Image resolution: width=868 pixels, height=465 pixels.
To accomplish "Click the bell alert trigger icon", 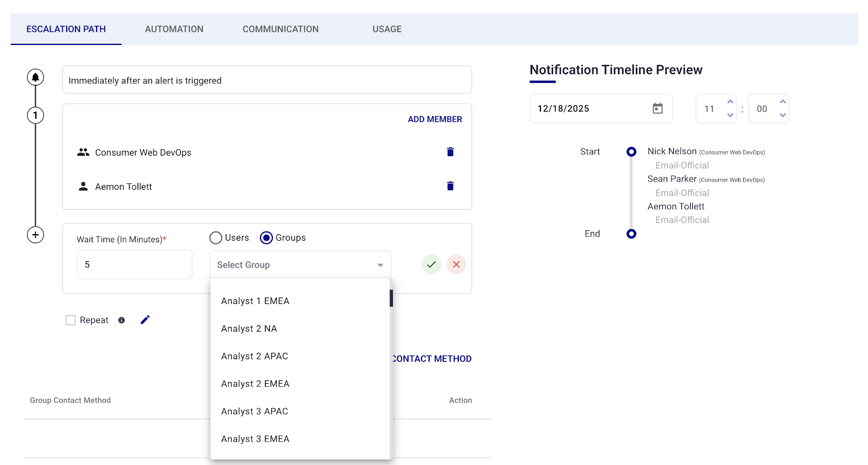I will (x=35, y=77).
